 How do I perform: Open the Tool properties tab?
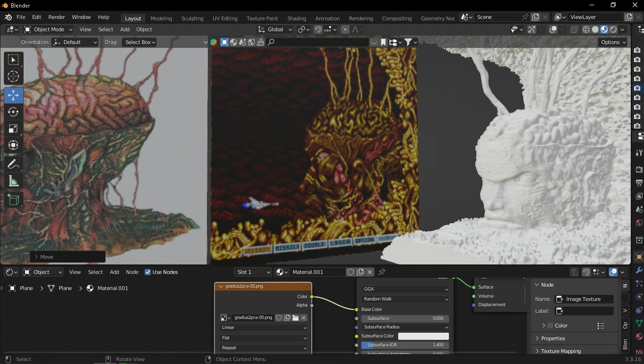pyautogui.click(x=639, y=152)
